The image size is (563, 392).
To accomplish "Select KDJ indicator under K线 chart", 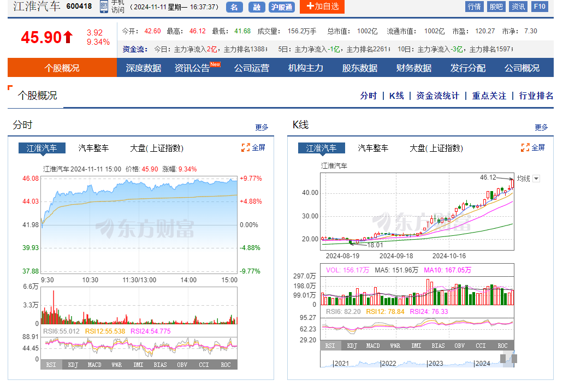I will [352, 346].
